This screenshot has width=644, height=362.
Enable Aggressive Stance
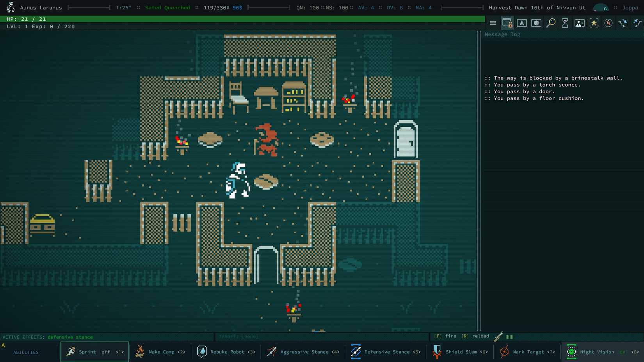click(302, 351)
